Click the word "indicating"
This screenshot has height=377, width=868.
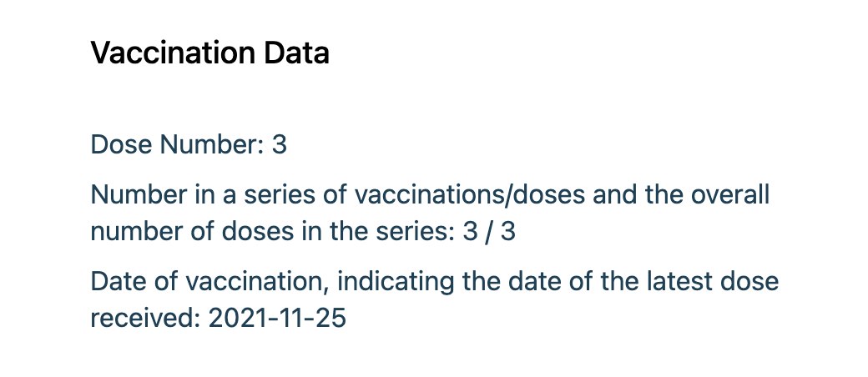pos(376,282)
